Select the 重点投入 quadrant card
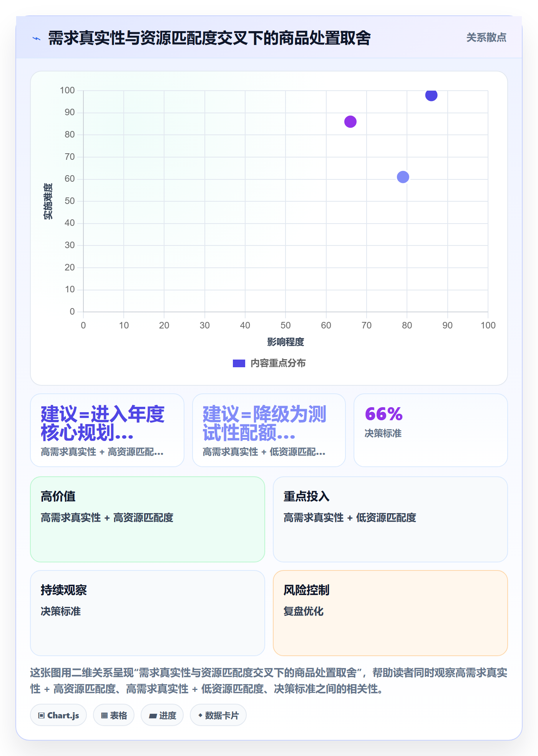This screenshot has width=538, height=756. pyautogui.click(x=390, y=519)
